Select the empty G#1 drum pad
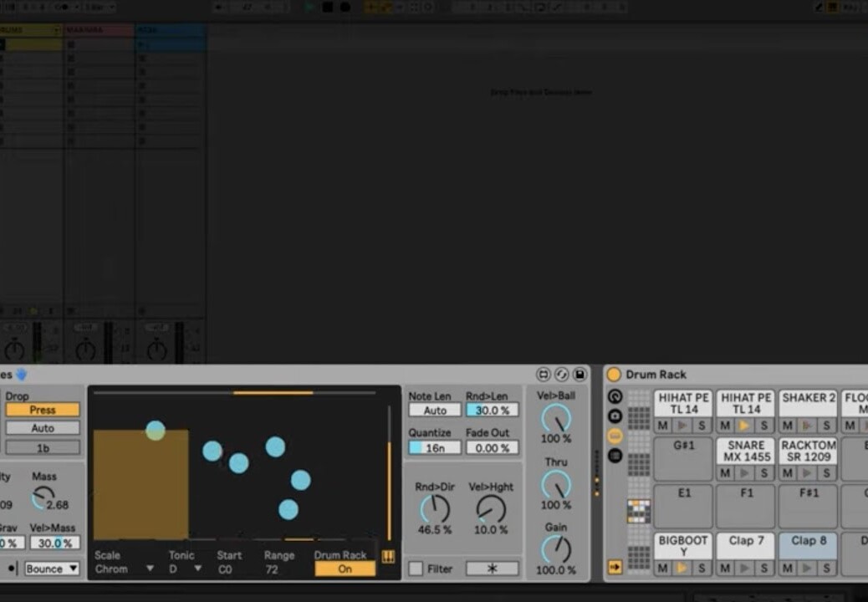 click(683, 458)
